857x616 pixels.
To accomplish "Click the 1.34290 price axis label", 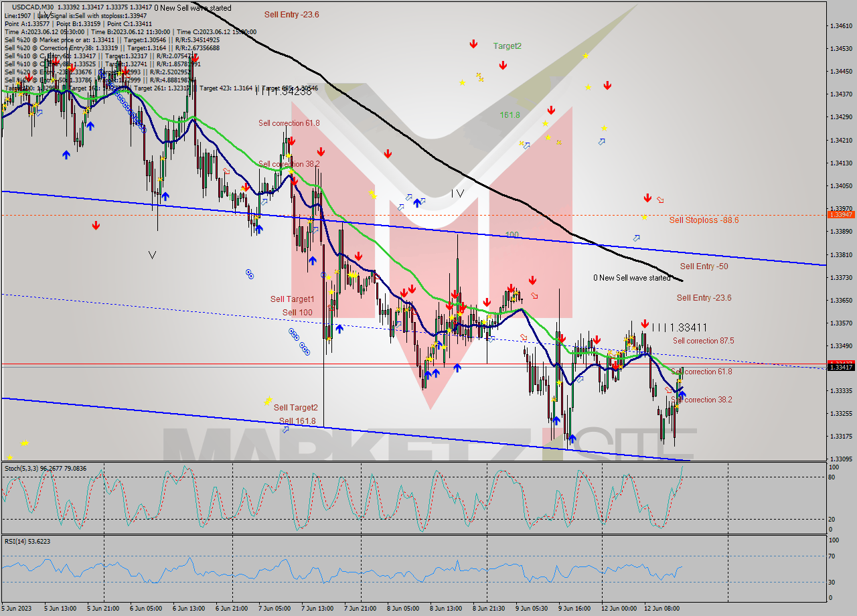I will (x=840, y=117).
